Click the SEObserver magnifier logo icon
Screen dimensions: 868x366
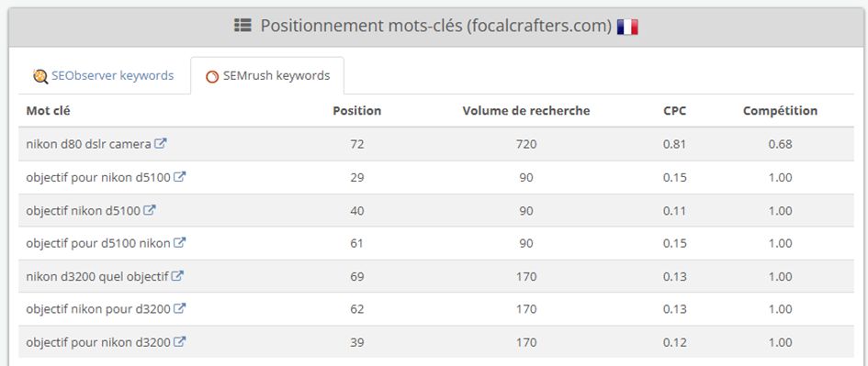point(40,76)
